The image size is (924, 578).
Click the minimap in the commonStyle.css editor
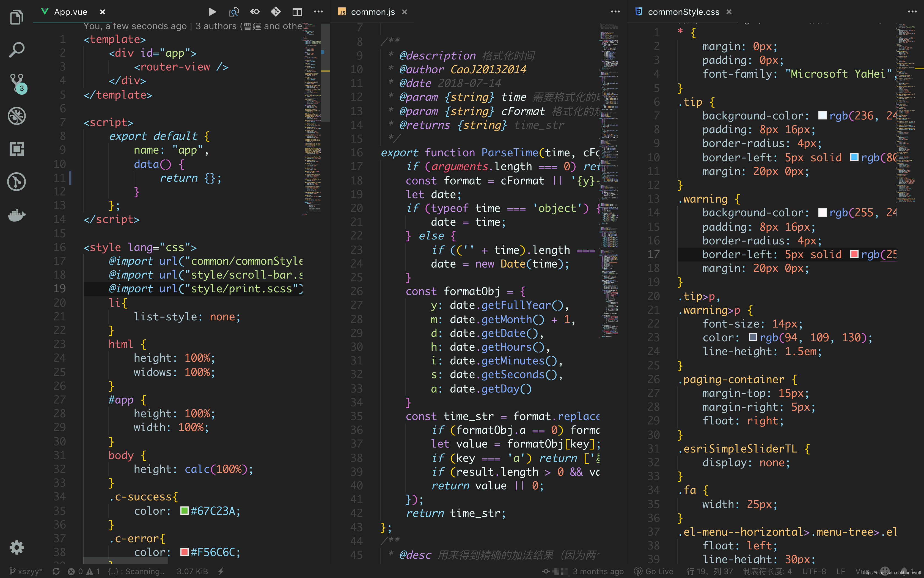906,113
